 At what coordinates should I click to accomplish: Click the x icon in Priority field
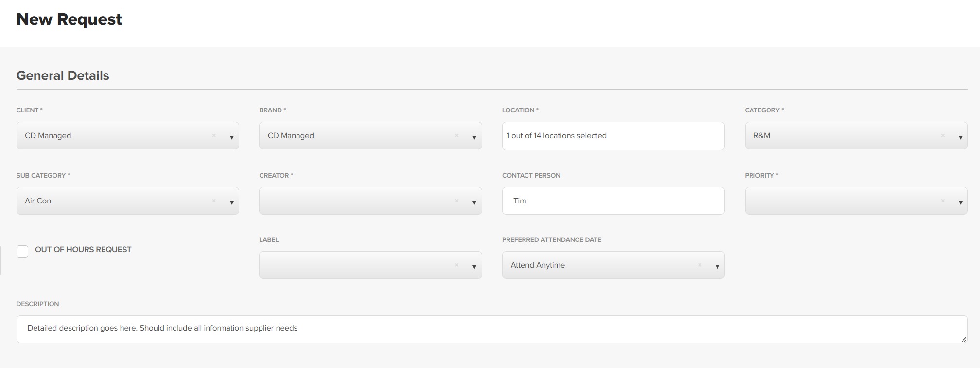pyautogui.click(x=943, y=201)
